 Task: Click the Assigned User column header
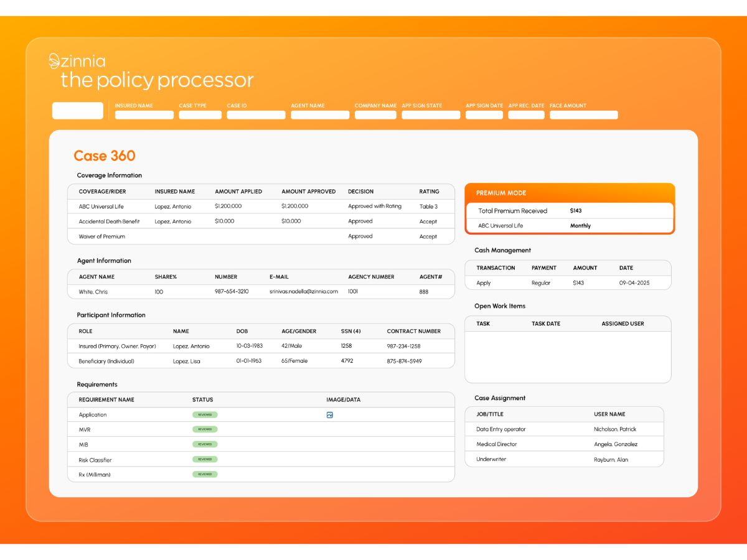coord(622,324)
